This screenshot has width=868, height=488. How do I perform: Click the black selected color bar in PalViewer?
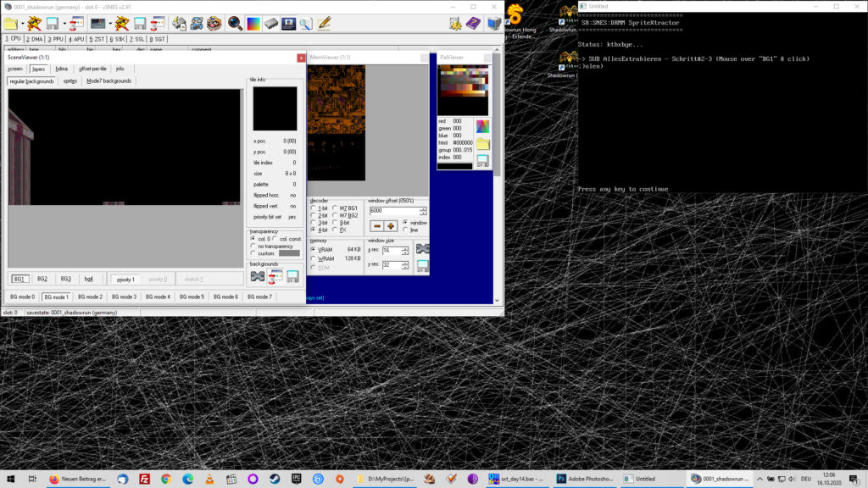coord(455,166)
